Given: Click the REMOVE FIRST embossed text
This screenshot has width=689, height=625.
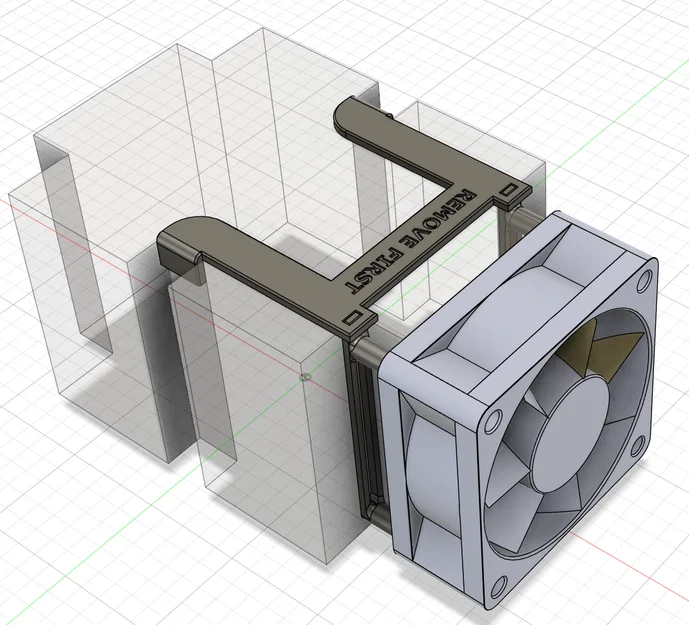Looking at the screenshot, I should tap(409, 243).
